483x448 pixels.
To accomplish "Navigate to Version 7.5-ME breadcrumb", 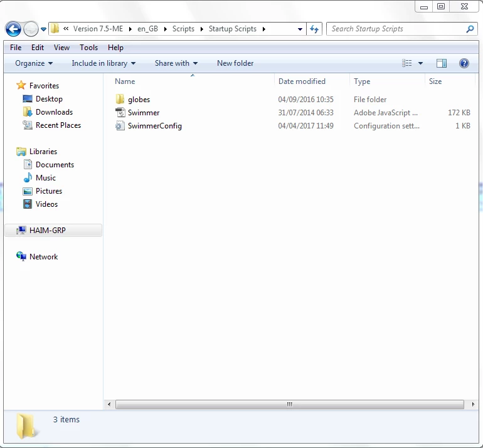I will tap(98, 29).
